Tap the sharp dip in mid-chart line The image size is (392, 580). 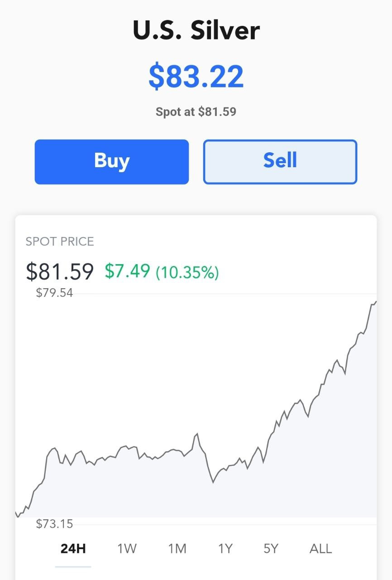tap(213, 482)
